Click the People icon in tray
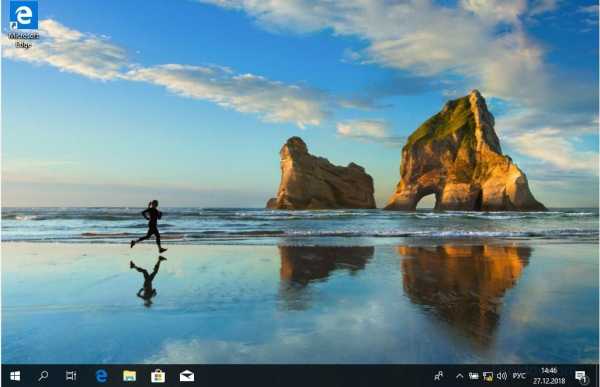The width and height of the screenshot is (600, 387). click(x=439, y=376)
